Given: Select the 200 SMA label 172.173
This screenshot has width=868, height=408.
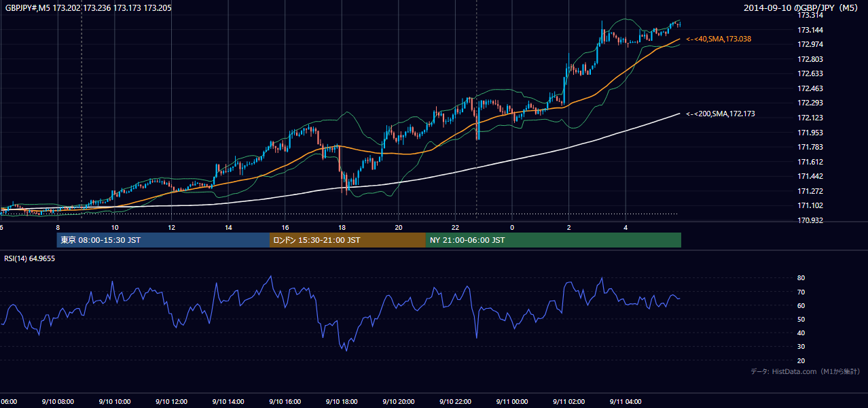Looking at the screenshot, I should pyautogui.click(x=721, y=114).
